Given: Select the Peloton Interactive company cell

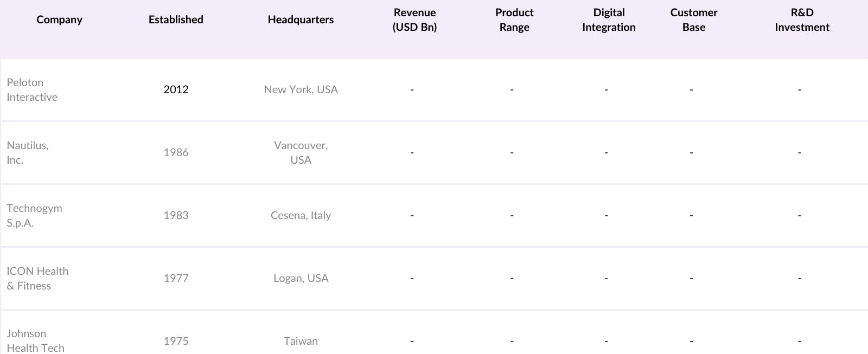Looking at the screenshot, I should 32,90.
